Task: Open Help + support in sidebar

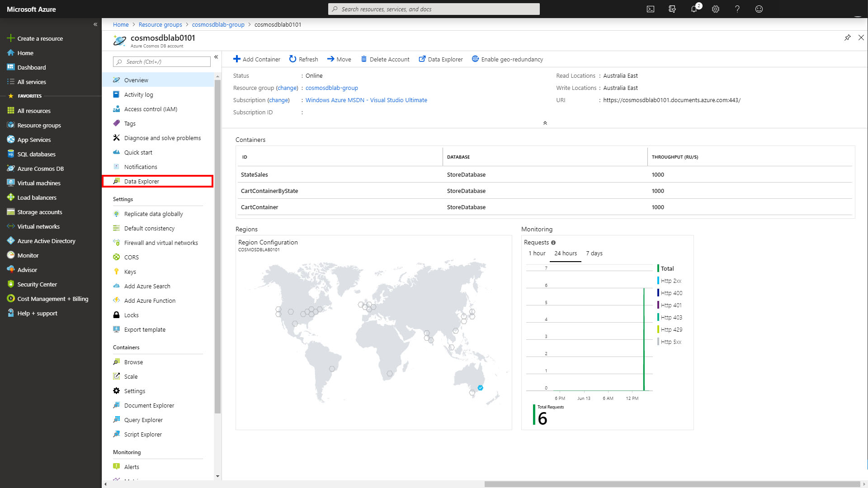Action: coord(32,313)
